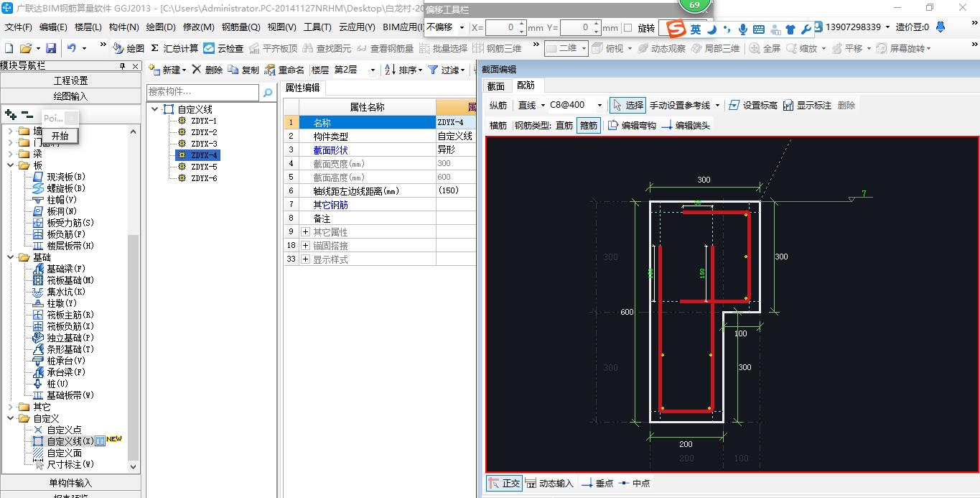Click 编辑弯钩 edit hook tool
980x498 pixels.
tap(632, 125)
